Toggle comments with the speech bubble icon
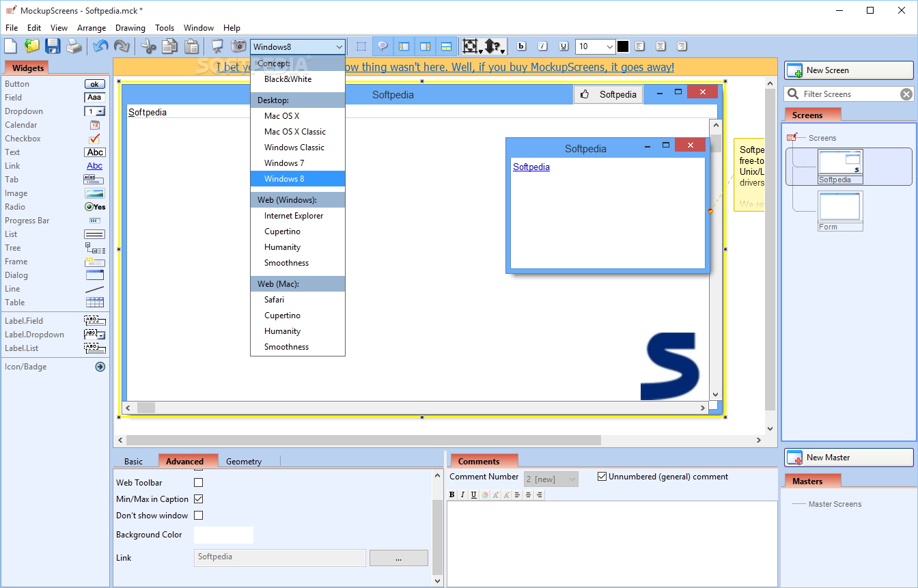 (x=382, y=46)
